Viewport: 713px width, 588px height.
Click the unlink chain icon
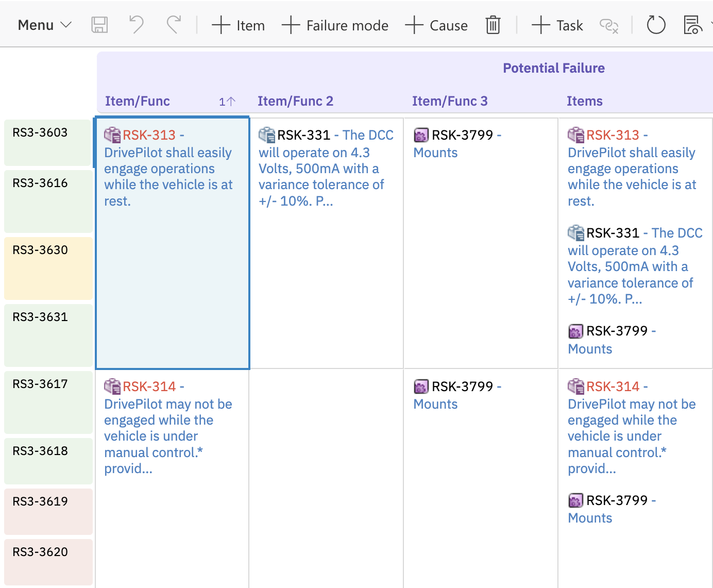click(x=609, y=25)
